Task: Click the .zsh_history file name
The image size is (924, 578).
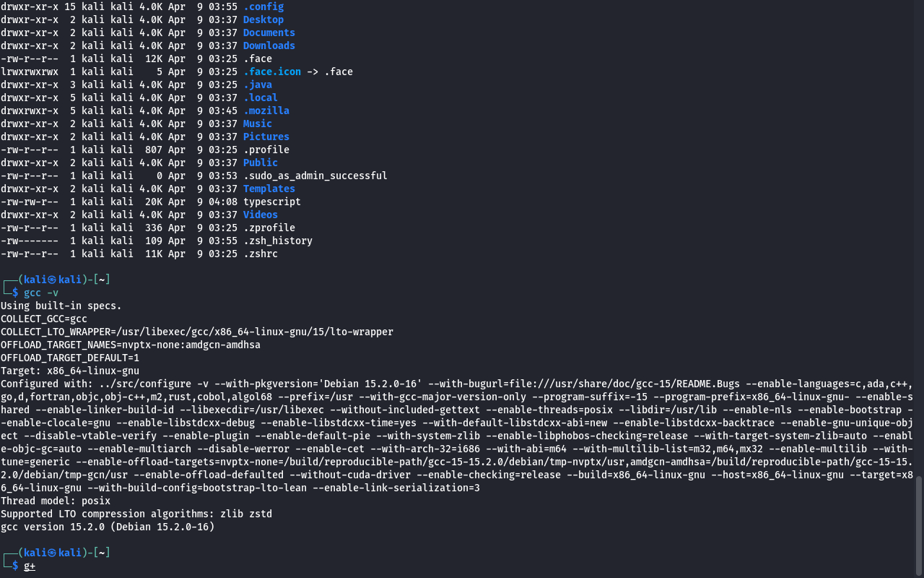Action: pos(277,241)
